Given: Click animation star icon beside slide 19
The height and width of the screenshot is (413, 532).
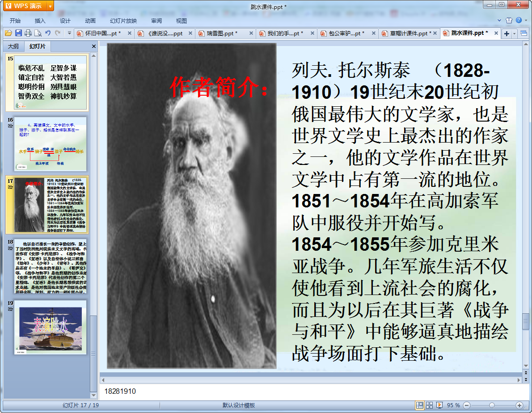Looking at the screenshot, I should pos(10,309).
